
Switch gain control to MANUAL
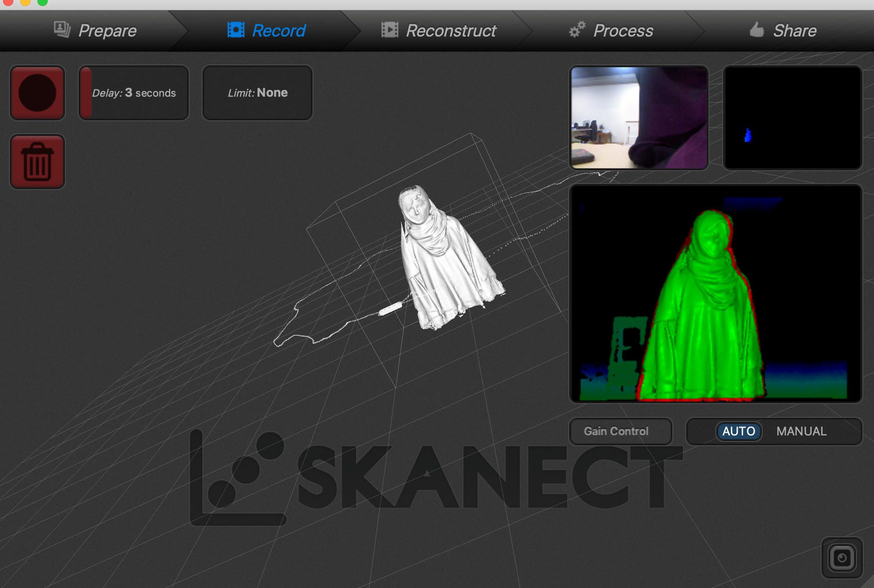click(801, 431)
